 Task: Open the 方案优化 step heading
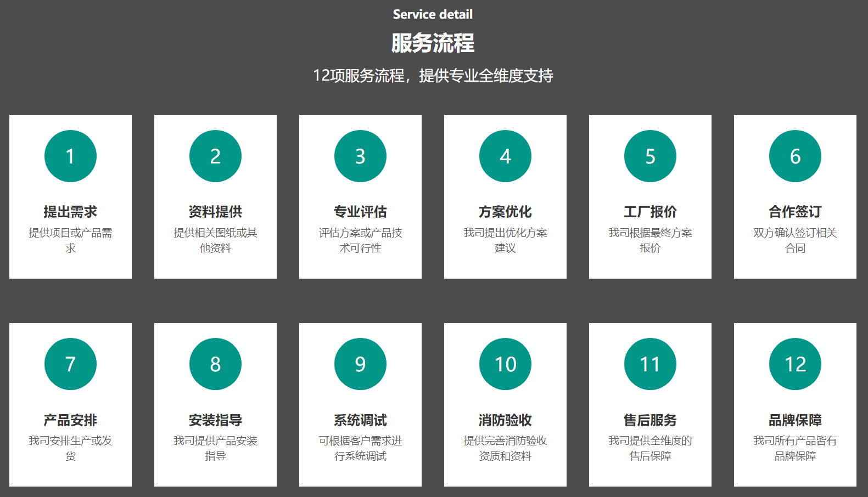click(x=505, y=212)
